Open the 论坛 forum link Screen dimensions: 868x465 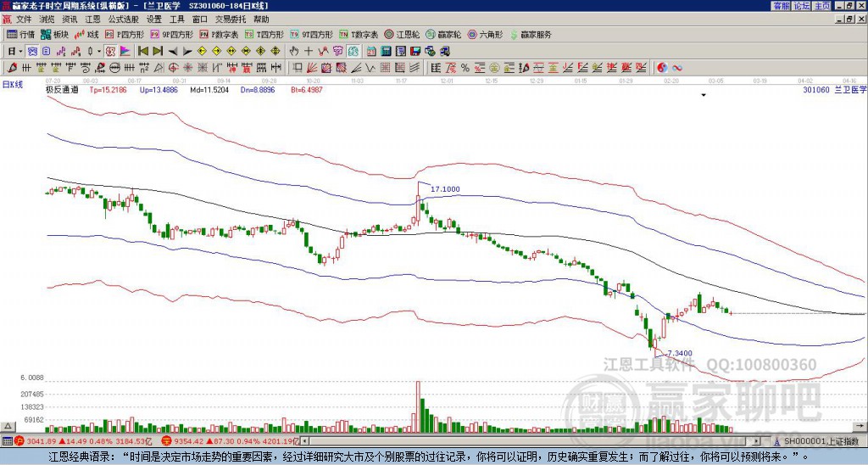pyautogui.click(x=802, y=6)
